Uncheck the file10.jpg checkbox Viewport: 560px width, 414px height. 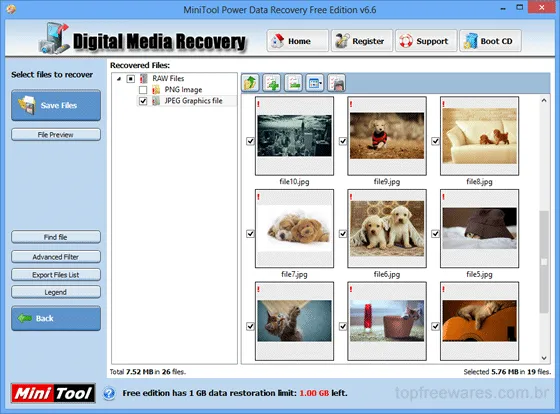(250, 141)
